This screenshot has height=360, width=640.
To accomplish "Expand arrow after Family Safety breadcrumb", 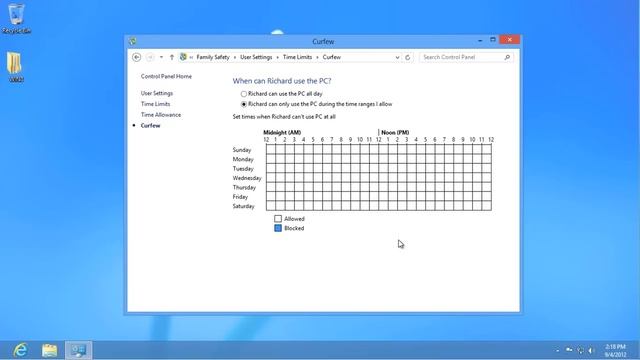I will coord(235,58).
